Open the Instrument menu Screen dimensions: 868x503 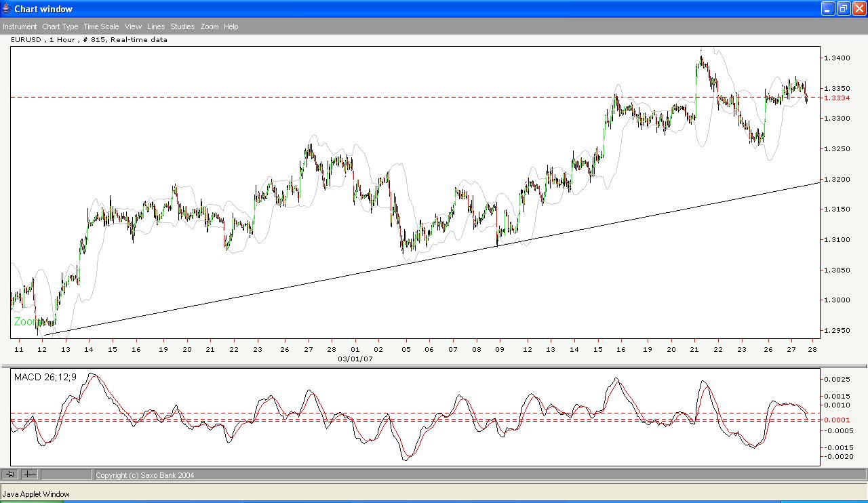[20, 26]
